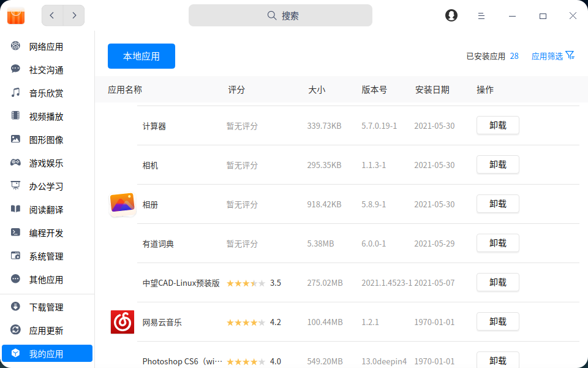Click the forward navigation arrow
Screen dimensions: 588x368
point(74,15)
